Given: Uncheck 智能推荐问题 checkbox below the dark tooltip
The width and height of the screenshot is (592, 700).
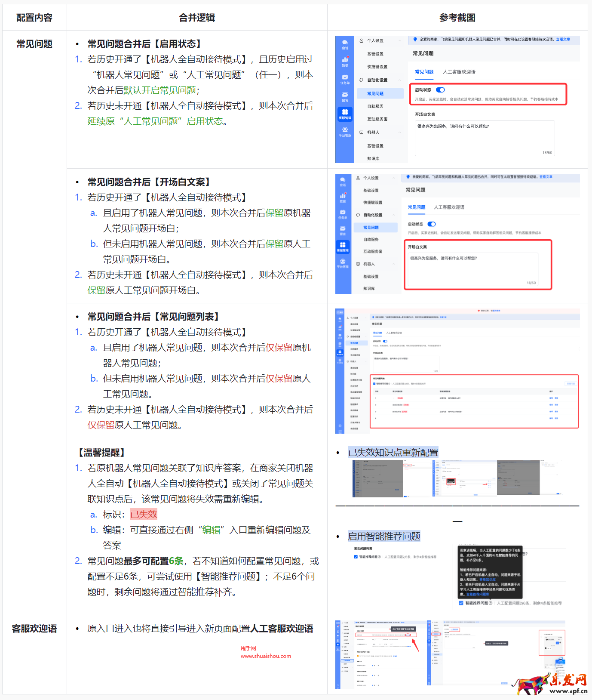Looking at the screenshot, I should (461, 603).
